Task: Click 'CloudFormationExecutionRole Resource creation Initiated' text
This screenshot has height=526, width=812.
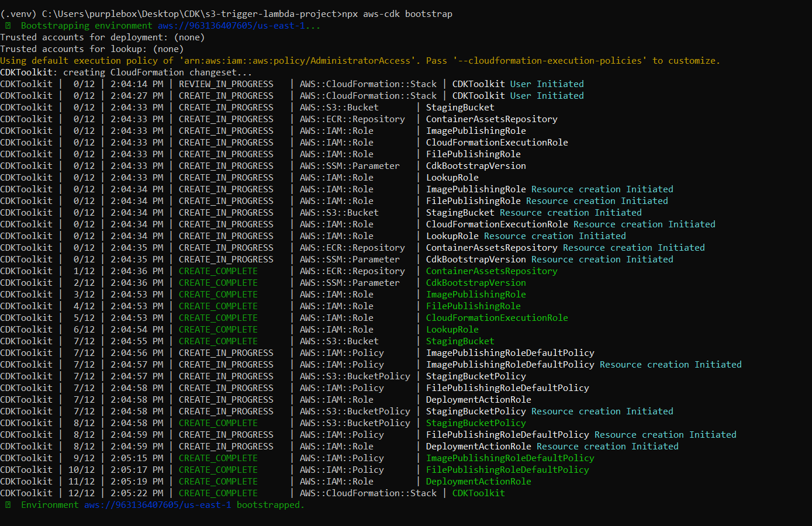Action: (x=571, y=224)
